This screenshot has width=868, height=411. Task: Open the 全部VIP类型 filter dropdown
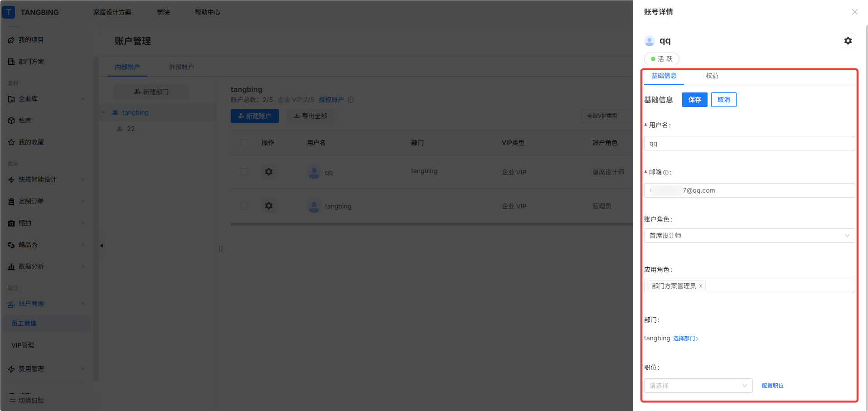(x=606, y=116)
